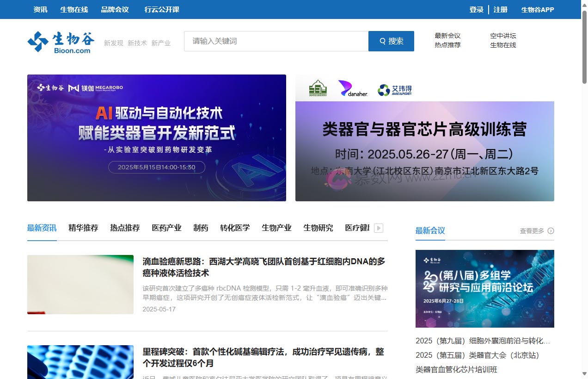Open the 类器官与器官芯片高级训练营 banner
Image resolution: width=588 pixels, height=379 pixels.
click(x=424, y=138)
